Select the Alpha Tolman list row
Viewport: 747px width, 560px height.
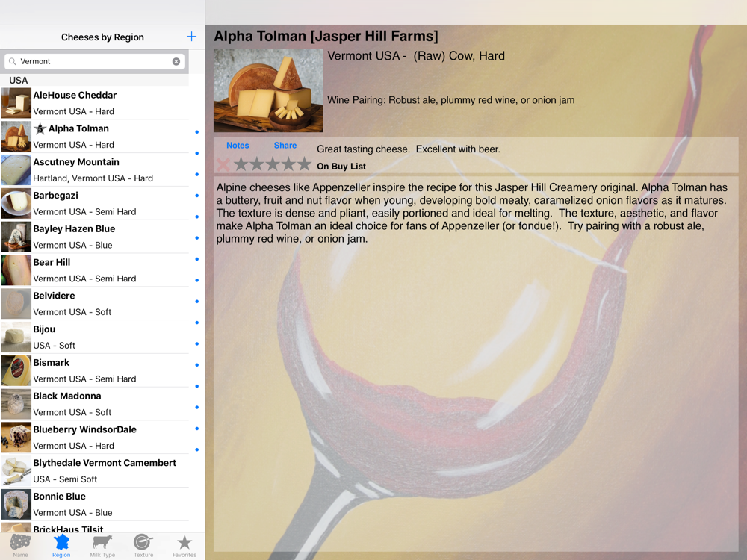tap(95, 136)
